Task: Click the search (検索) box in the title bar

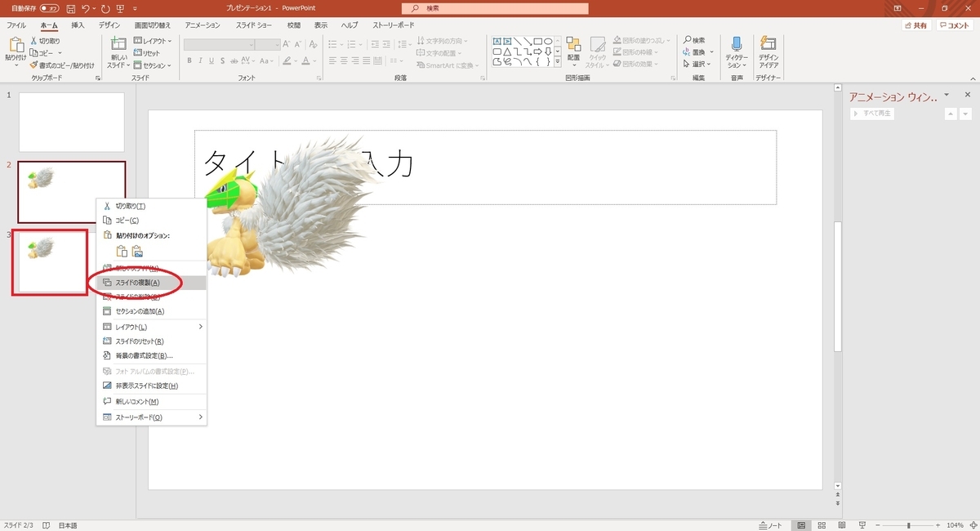Action: [495, 8]
